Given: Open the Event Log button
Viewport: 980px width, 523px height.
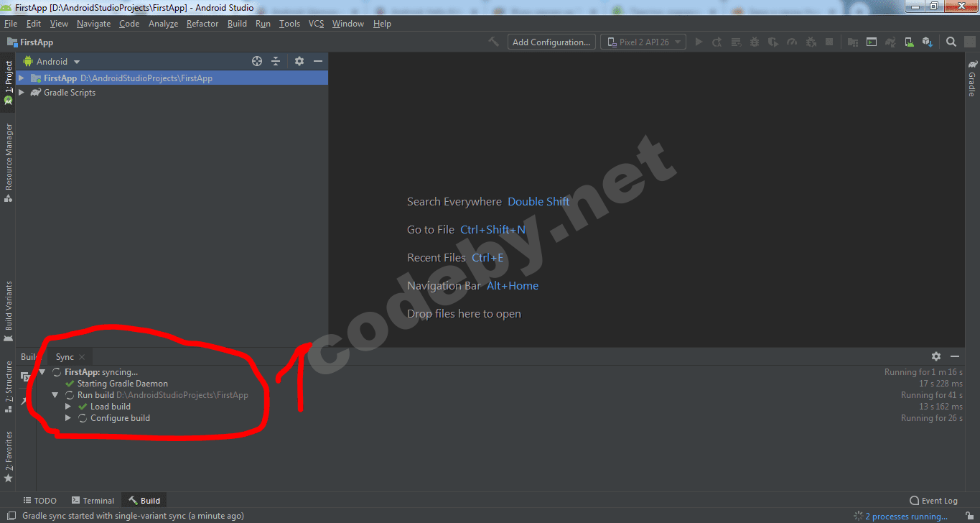Looking at the screenshot, I should click(933, 501).
